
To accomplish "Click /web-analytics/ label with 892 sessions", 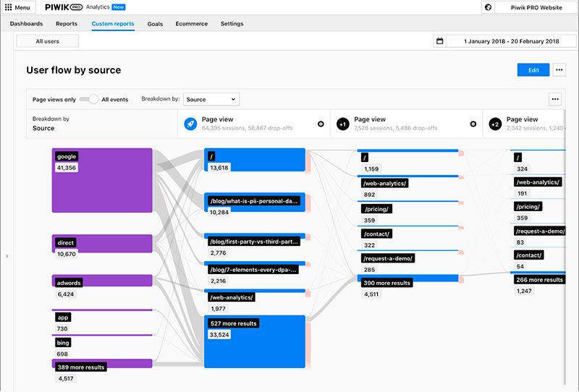I will click(x=384, y=183).
